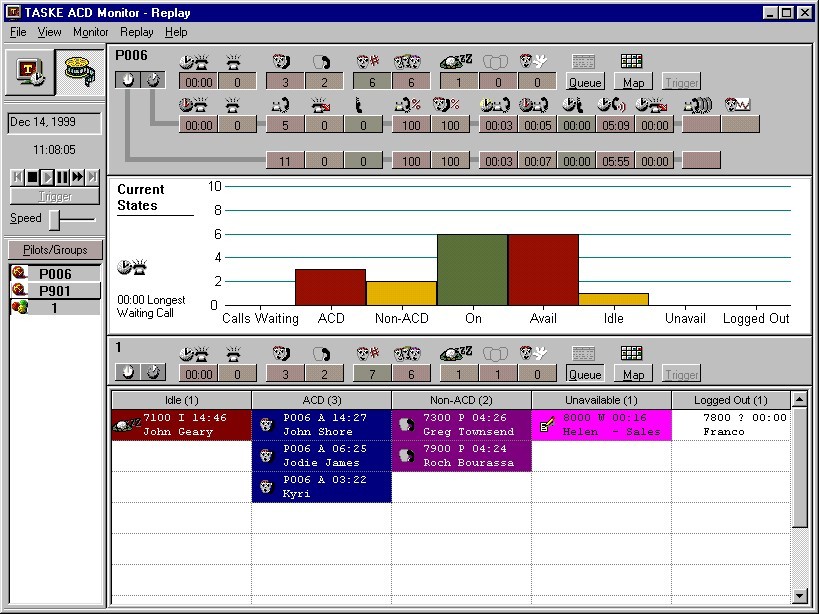Fast forward the replay
Viewport: 819px width, 614px height.
point(77,177)
